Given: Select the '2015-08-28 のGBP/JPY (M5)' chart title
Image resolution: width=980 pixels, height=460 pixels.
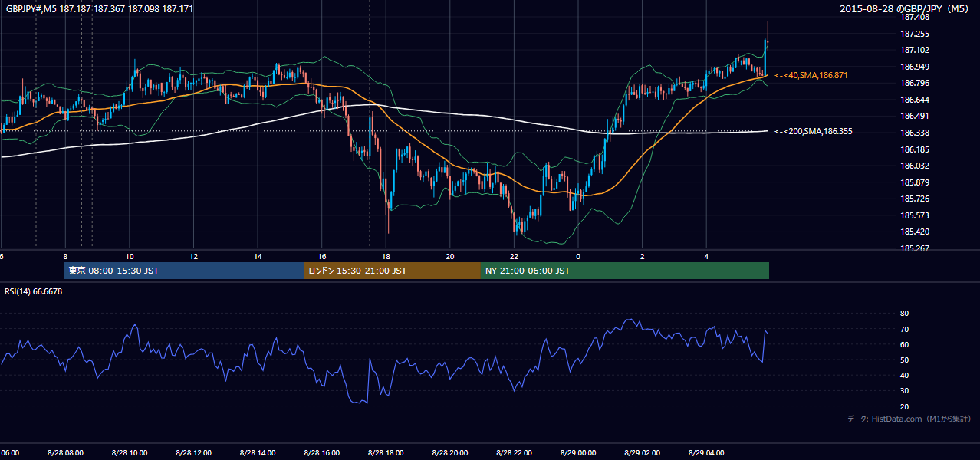Looking at the screenshot, I should pos(906,9).
